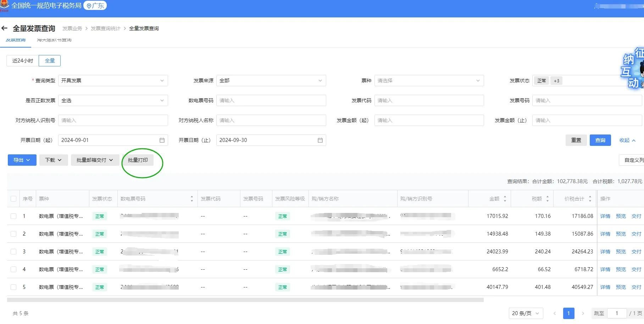Click the back arrow beside 全量发票查询

tap(5, 28)
